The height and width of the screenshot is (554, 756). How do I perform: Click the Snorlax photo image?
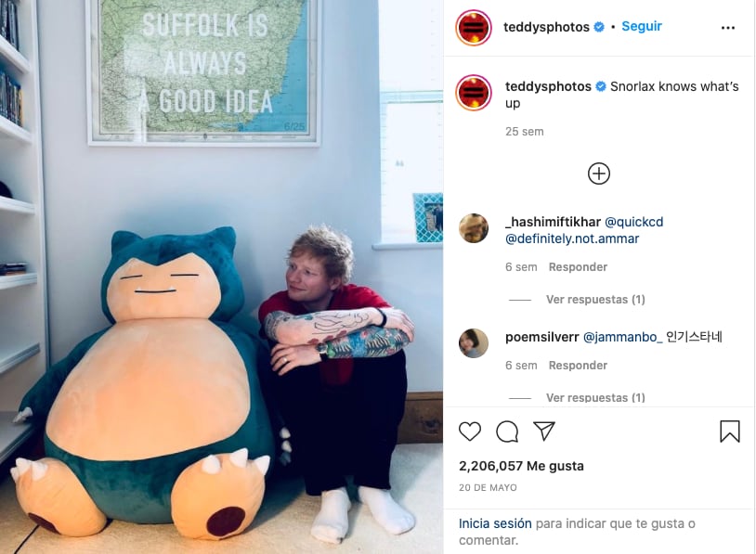(x=221, y=277)
